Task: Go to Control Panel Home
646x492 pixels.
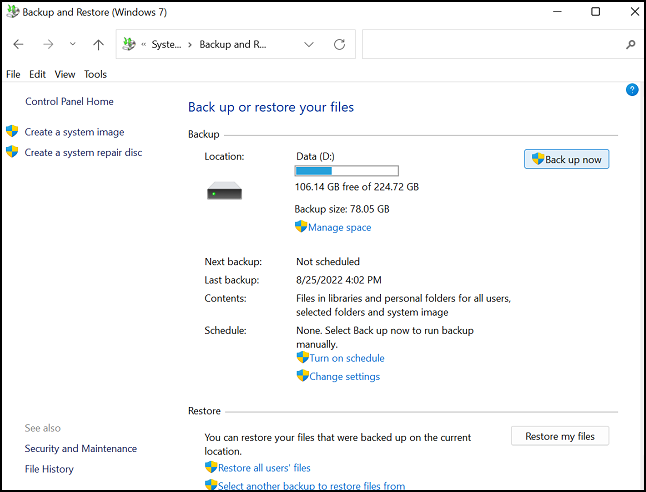Action: 69,101
